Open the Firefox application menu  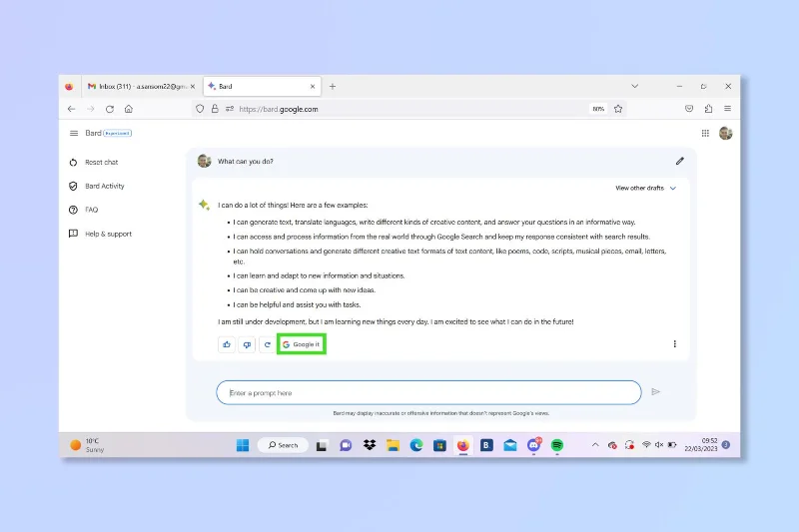point(728,109)
